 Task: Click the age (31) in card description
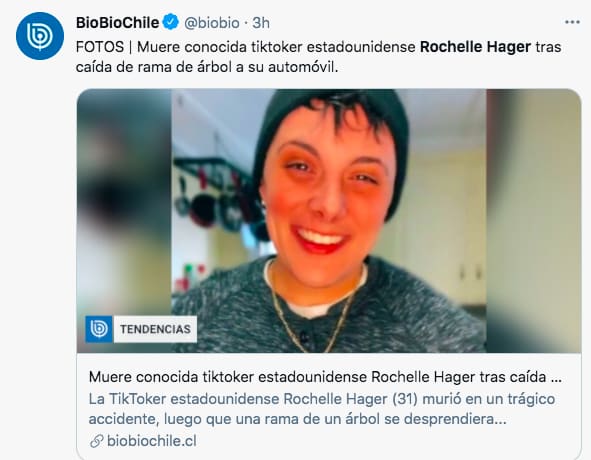pos(405,399)
